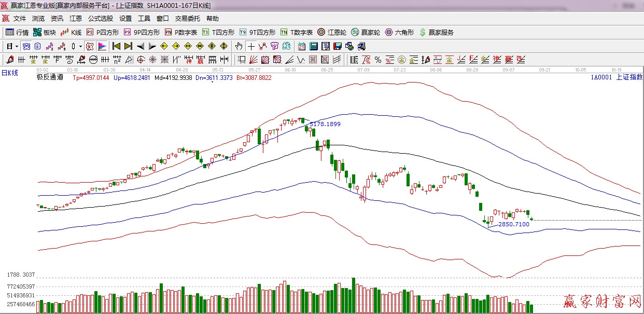Open the 江恩 menu
This screenshot has width=644, height=314.
click(76, 19)
